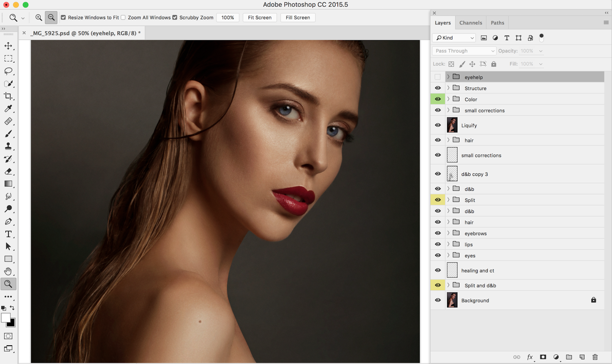Open the Pass Through blend mode dropdown
This screenshot has height=364, width=612.
[464, 51]
